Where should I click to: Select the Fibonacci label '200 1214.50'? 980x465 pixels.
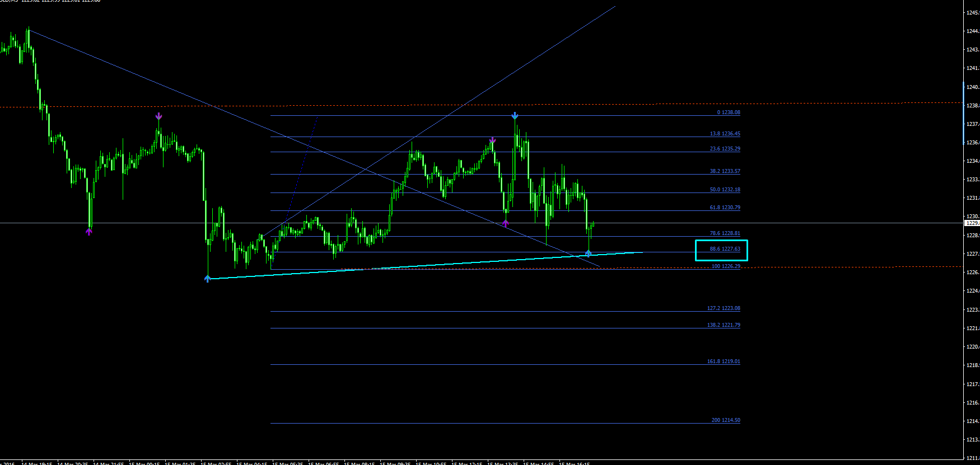click(x=726, y=420)
